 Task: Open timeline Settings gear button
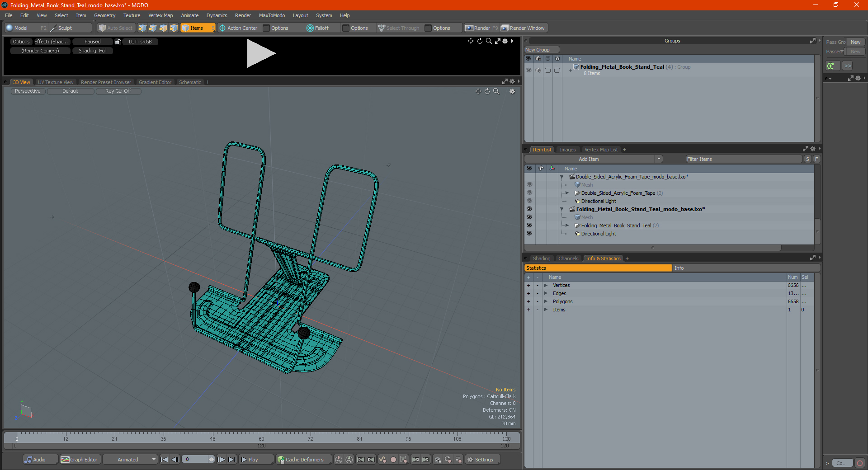click(x=483, y=460)
